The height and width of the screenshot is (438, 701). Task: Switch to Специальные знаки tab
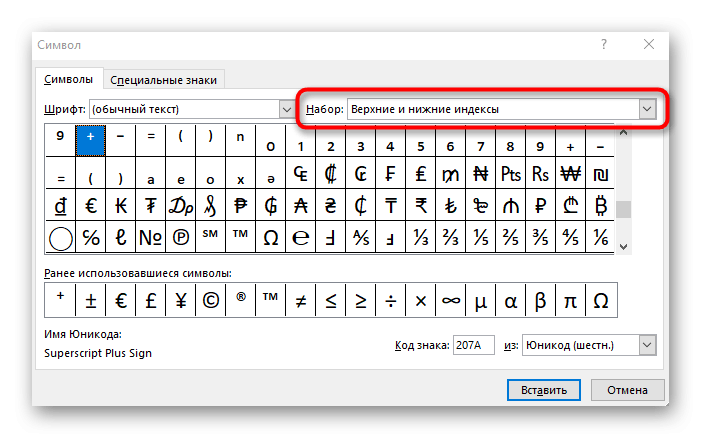[x=164, y=80]
